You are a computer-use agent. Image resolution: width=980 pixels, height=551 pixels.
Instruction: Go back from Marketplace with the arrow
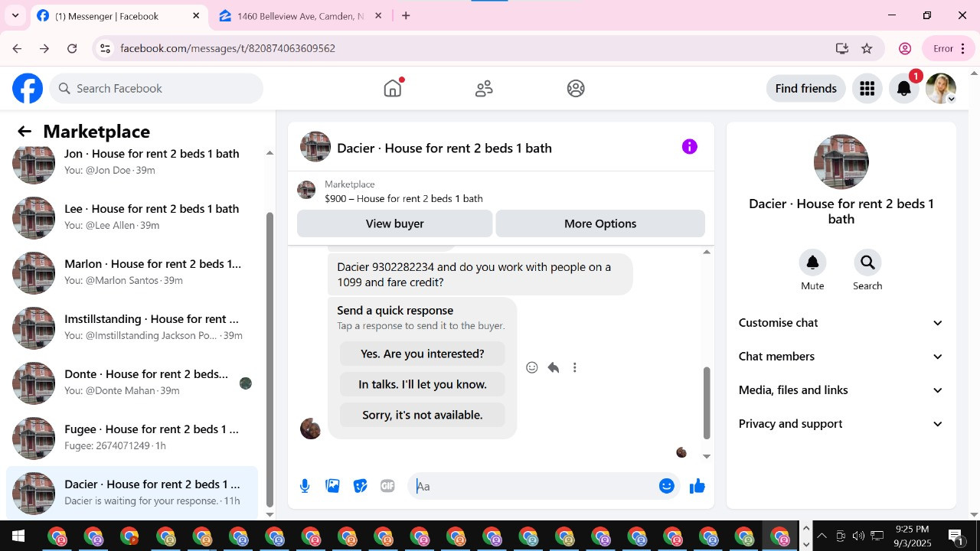[x=24, y=132]
